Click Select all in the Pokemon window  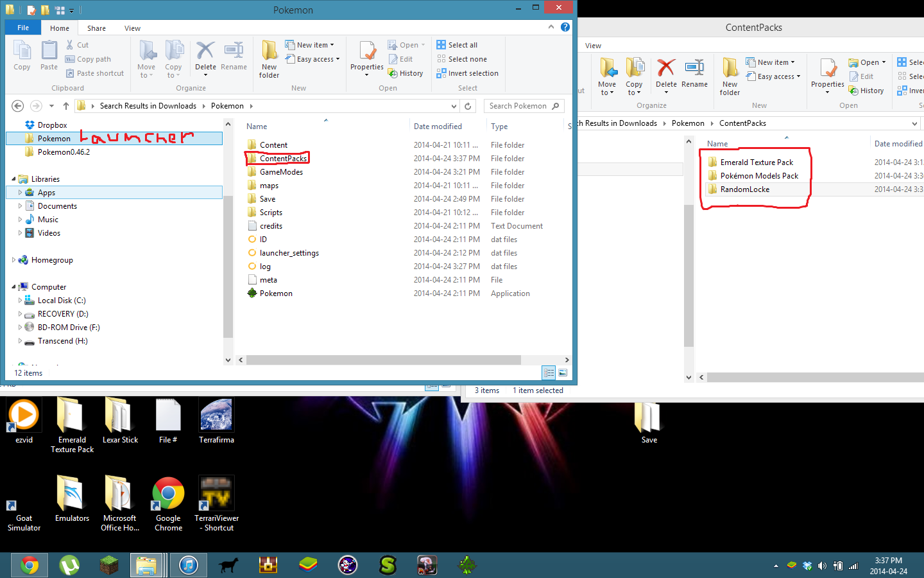pos(457,45)
